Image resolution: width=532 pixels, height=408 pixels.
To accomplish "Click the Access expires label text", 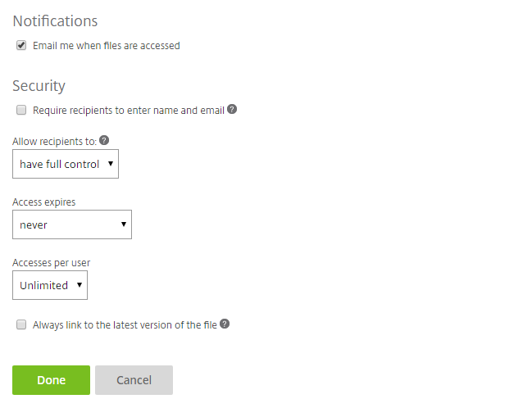I will tap(43, 202).
